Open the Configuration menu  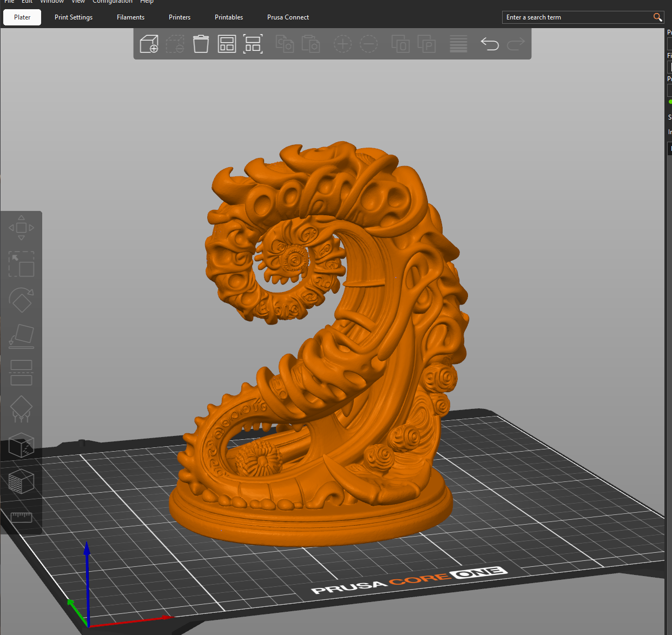click(x=113, y=2)
